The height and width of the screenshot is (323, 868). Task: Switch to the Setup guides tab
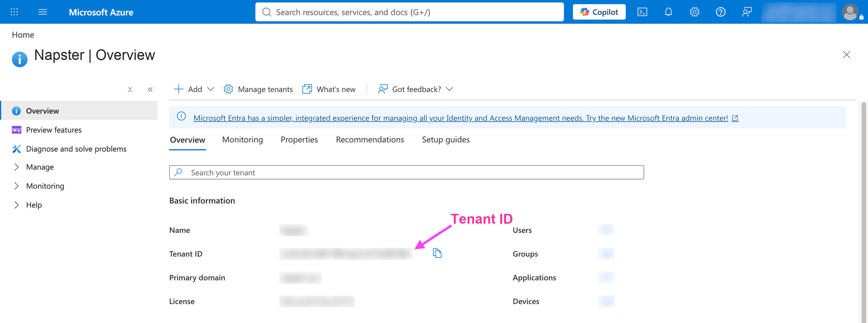pyautogui.click(x=445, y=140)
